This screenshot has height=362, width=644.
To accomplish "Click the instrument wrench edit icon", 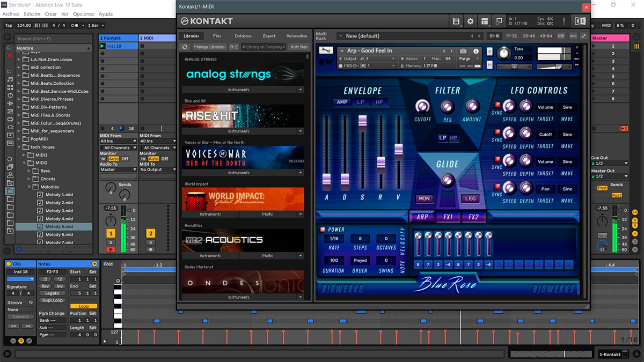I will 326,50.
